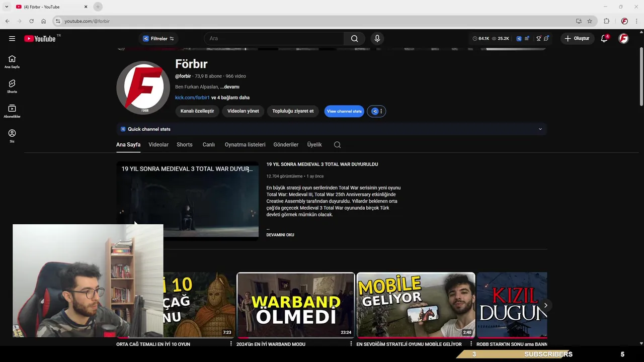Open the WARBAND ÖLMEDİ video thumbnail
The width and height of the screenshot is (644, 362).
tap(296, 305)
